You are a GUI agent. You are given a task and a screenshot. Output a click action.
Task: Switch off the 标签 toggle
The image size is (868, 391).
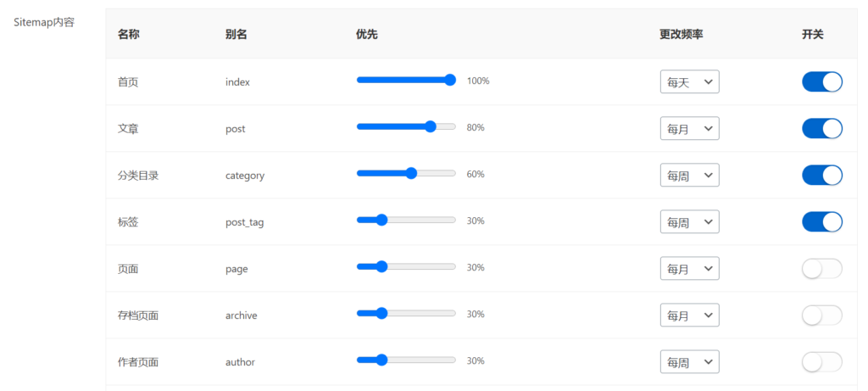(x=821, y=221)
